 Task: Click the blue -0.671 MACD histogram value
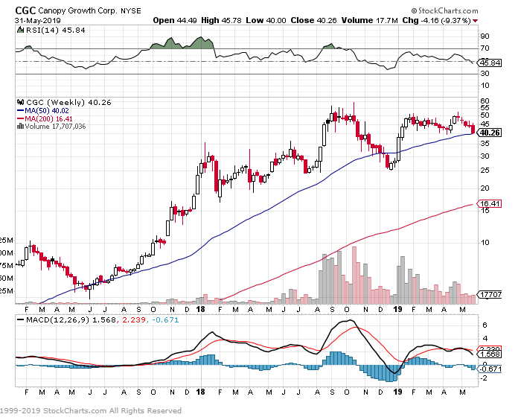tap(165, 320)
